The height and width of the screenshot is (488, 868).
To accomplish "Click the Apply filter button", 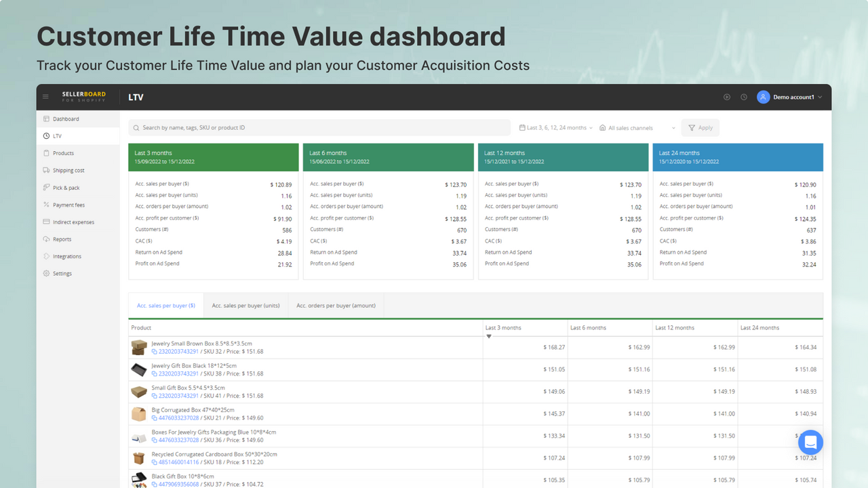I will coord(700,127).
